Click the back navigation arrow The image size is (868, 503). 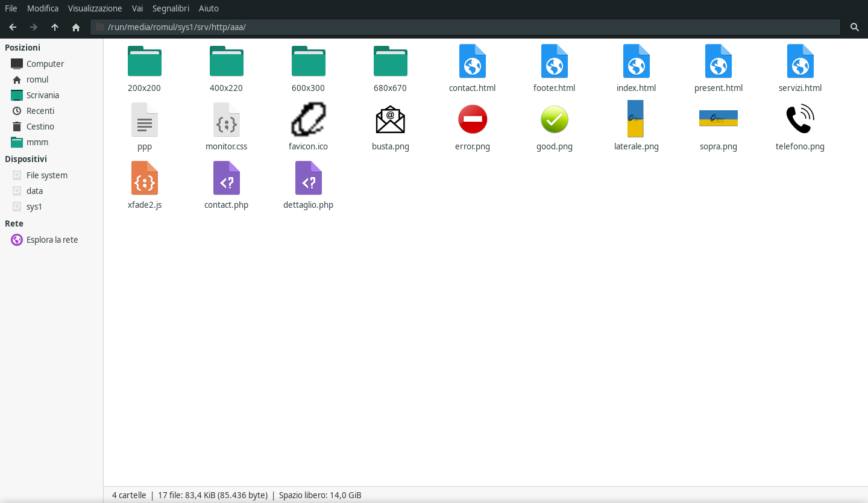[x=13, y=27]
